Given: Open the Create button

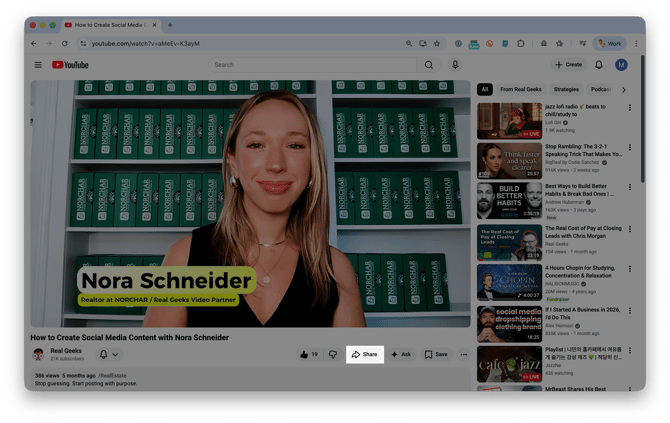Looking at the screenshot, I should (569, 65).
